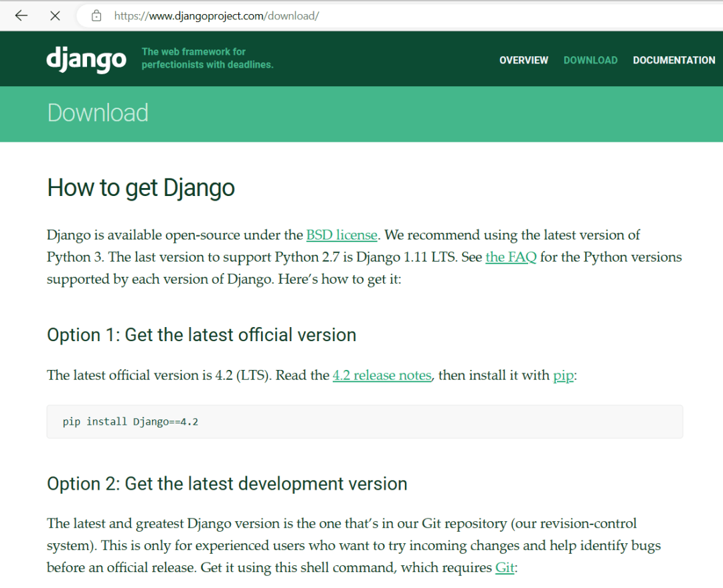Open the BSD license link

click(341, 235)
